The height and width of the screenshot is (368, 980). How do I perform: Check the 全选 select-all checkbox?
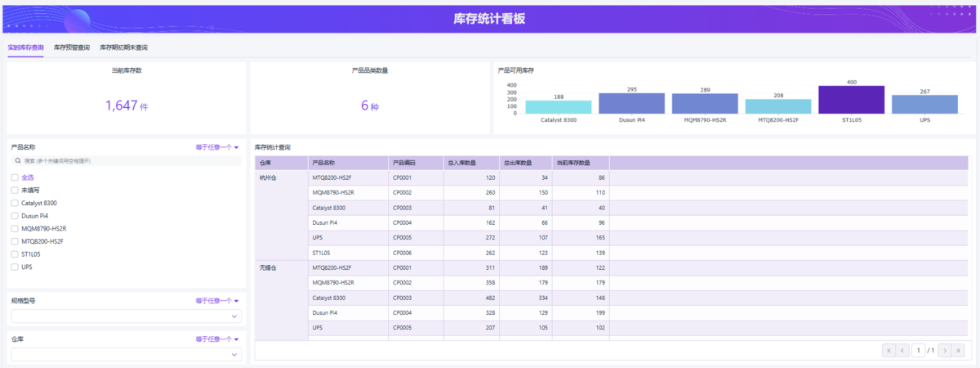[15, 177]
